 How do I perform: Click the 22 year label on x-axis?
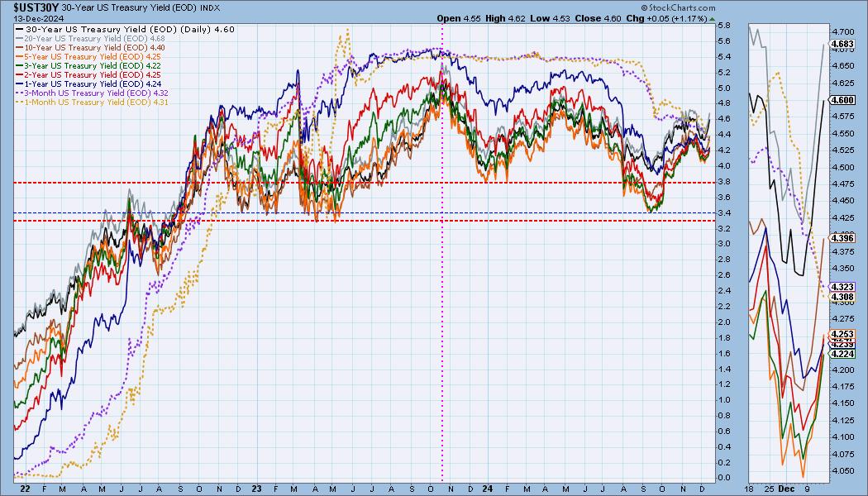coord(25,489)
